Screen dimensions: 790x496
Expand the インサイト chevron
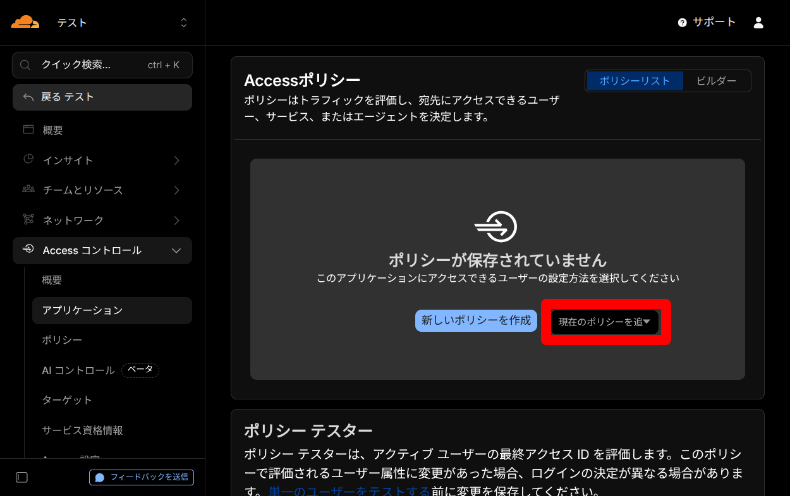(176, 160)
